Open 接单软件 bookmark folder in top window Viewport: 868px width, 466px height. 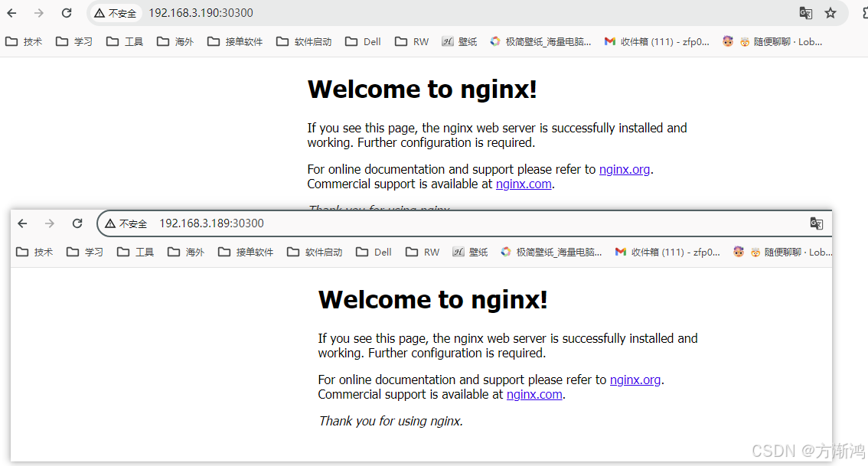pos(235,41)
